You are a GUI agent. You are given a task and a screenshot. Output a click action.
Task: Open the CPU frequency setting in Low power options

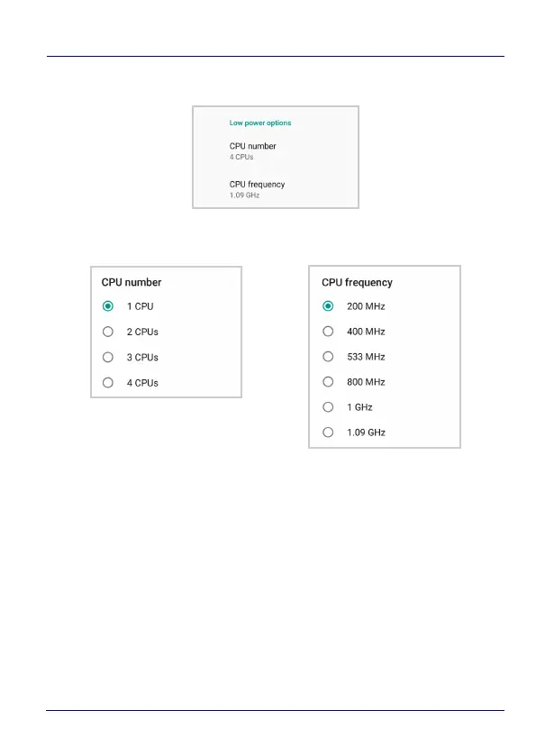[276, 189]
